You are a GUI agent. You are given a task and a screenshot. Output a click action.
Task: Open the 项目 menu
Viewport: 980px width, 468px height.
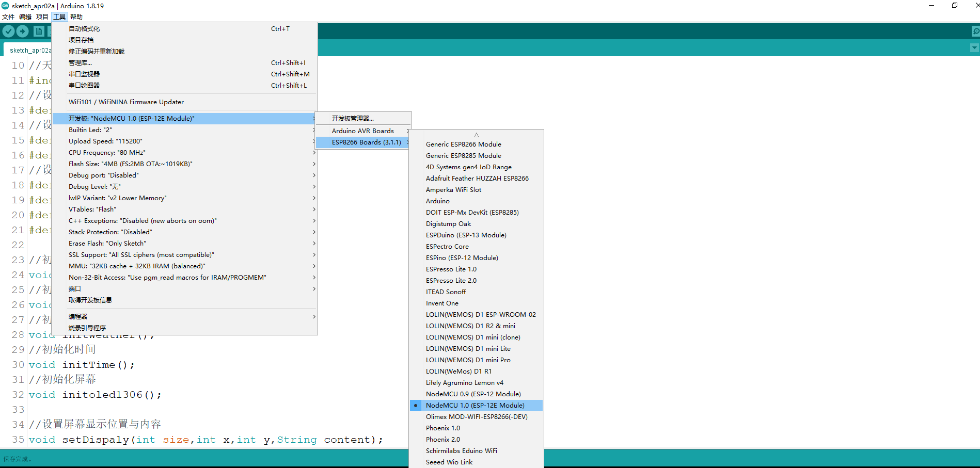pos(42,17)
